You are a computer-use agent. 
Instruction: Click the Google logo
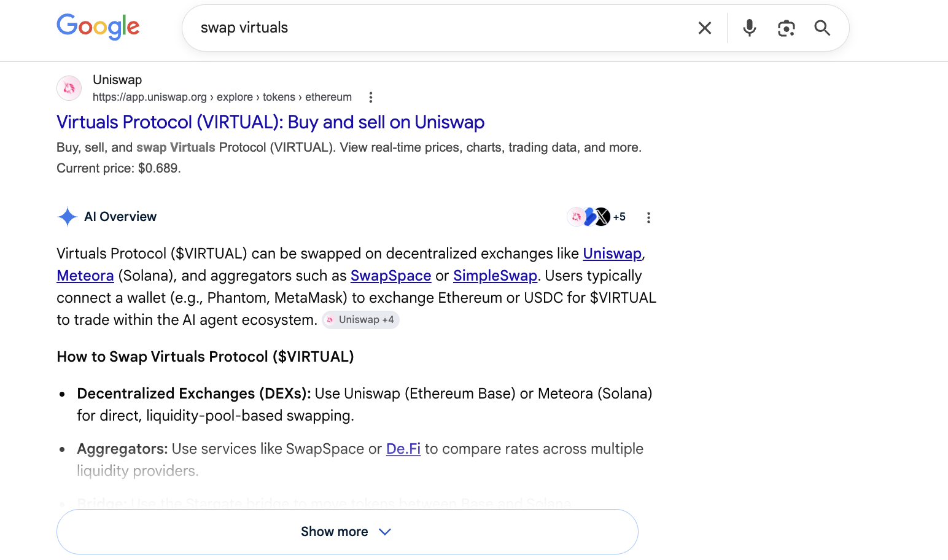coord(98,27)
